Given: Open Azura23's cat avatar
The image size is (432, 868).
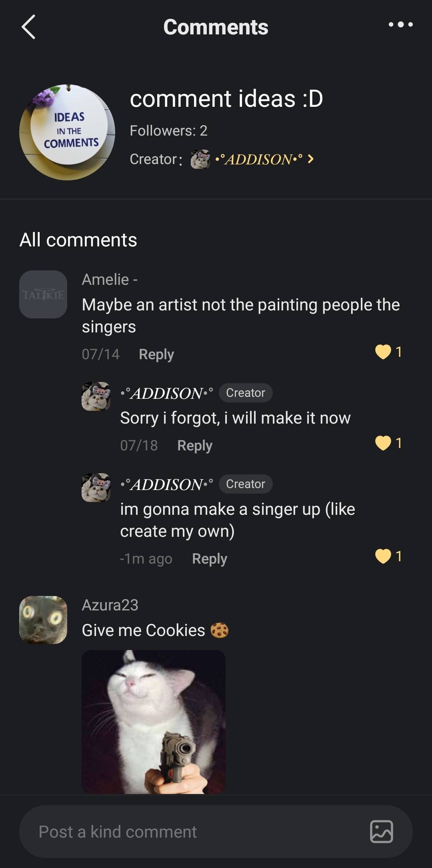Looking at the screenshot, I should 43,620.
